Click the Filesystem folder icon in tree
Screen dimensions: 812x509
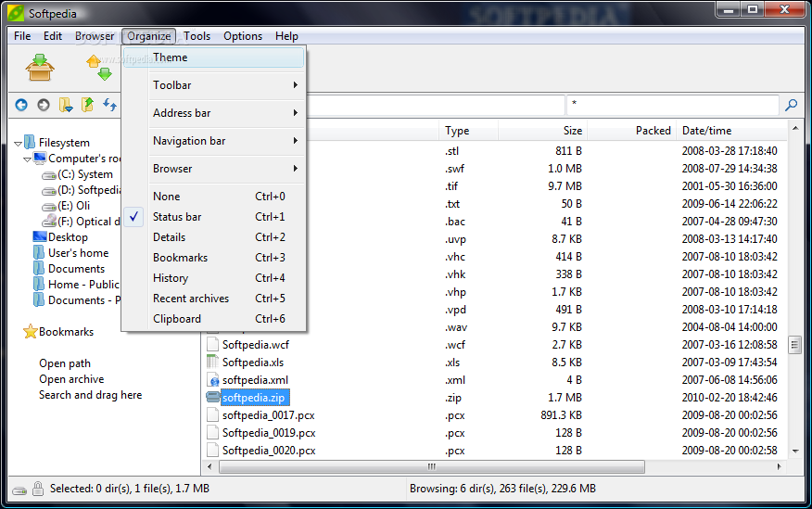[30, 142]
